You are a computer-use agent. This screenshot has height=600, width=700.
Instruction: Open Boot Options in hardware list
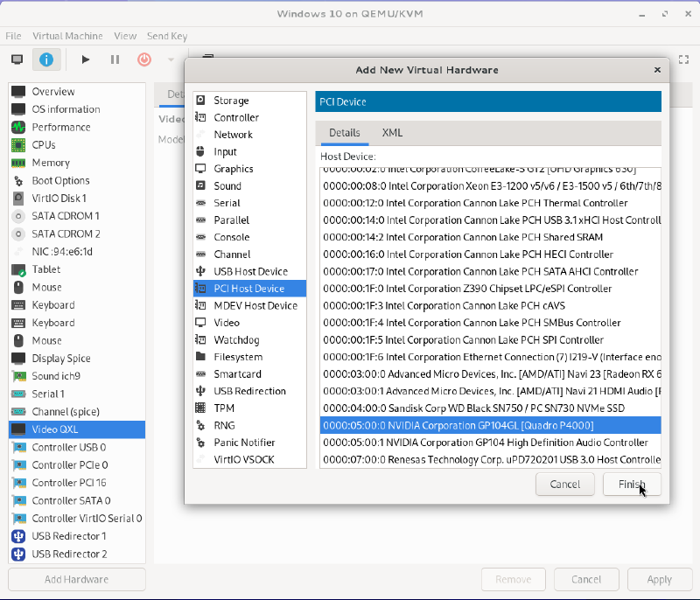[77, 181]
